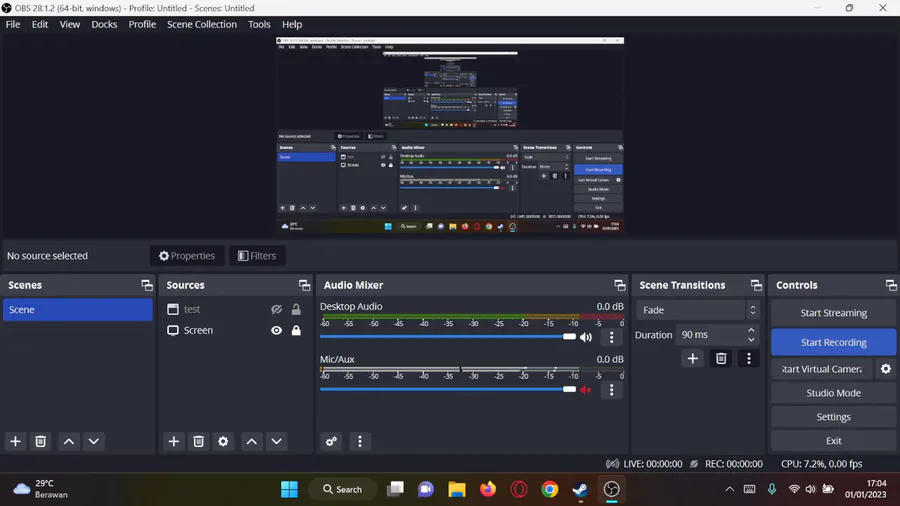The height and width of the screenshot is (506, 900).
Task: Open the Mic/Aux three-dot options
Action: [x=611, y=390]
